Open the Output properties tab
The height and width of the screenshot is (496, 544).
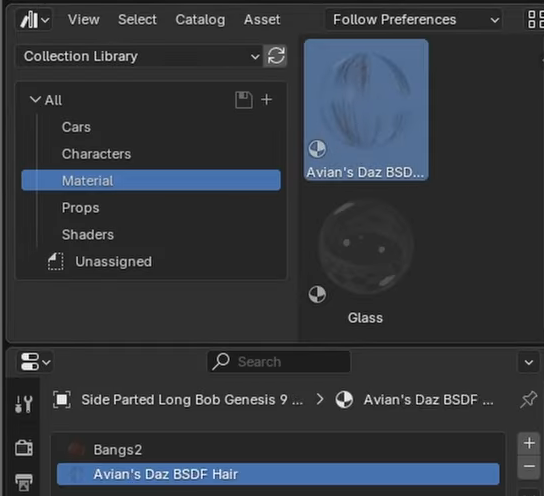(24, 482)
